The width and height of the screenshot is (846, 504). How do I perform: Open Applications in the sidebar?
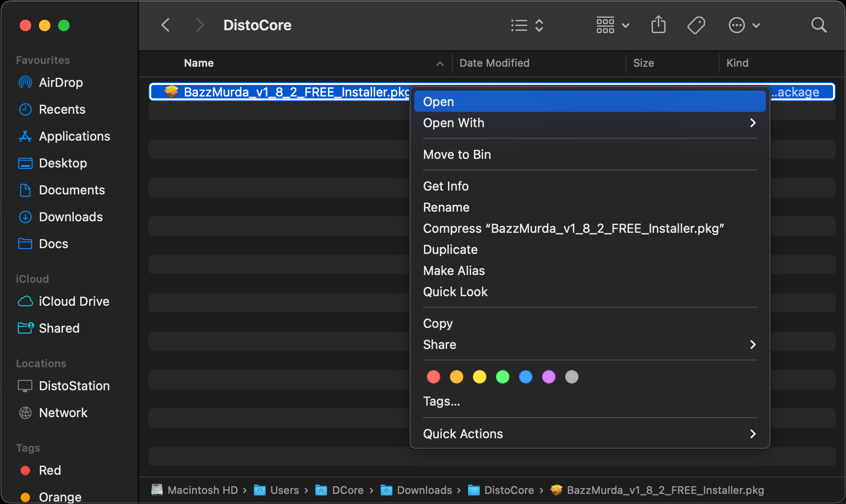pyautogui.click(x=64, y=136)
